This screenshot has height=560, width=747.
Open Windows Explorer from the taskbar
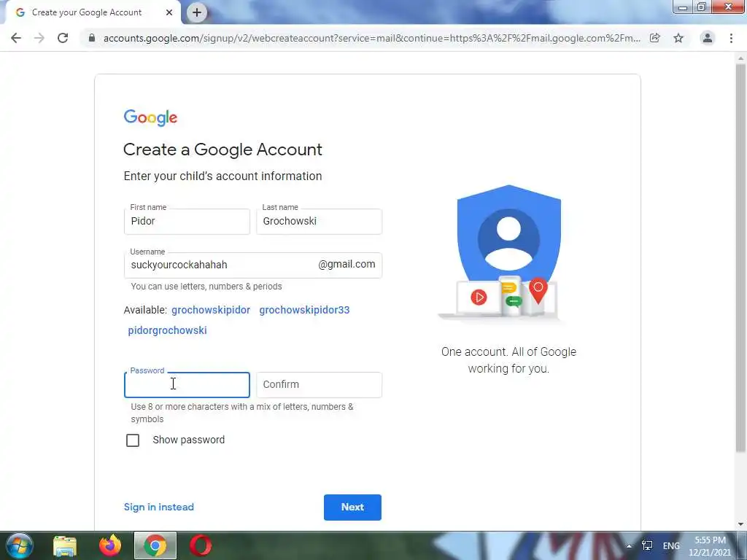(65, 545)
